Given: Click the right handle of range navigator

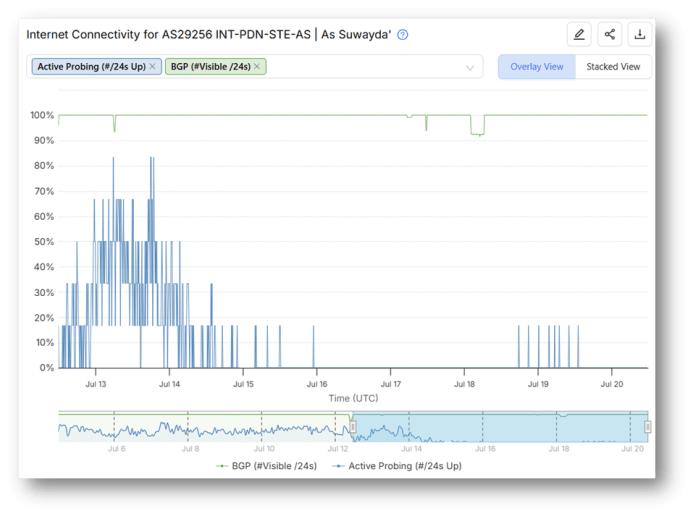Looking at the screenshot, I should pyautogui.click(x=647, y=427).
